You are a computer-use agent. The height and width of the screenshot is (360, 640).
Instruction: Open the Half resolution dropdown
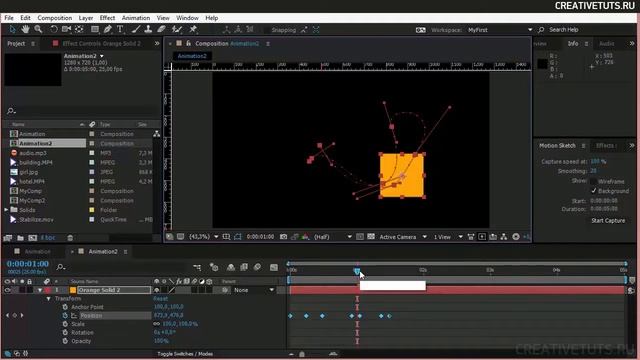[x=333, y=237]
